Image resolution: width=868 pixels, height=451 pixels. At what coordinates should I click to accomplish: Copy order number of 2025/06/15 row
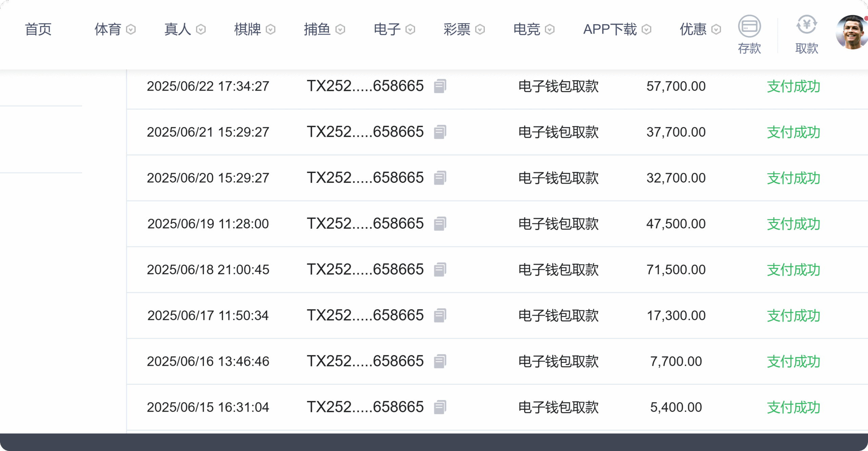coord(440,407)
